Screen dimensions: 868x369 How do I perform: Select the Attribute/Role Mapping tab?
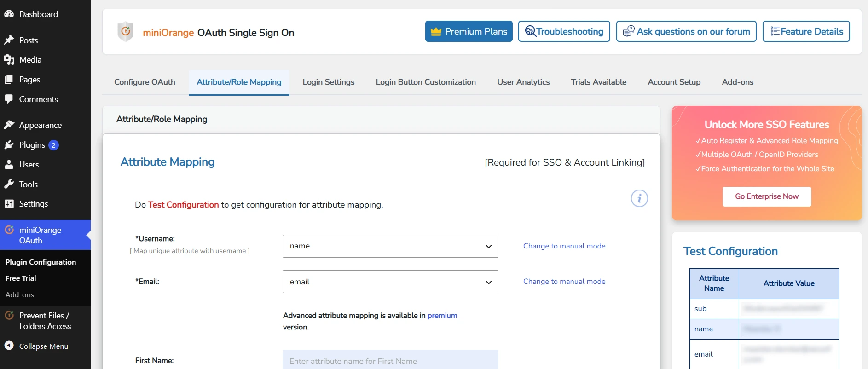click(239, 82)
